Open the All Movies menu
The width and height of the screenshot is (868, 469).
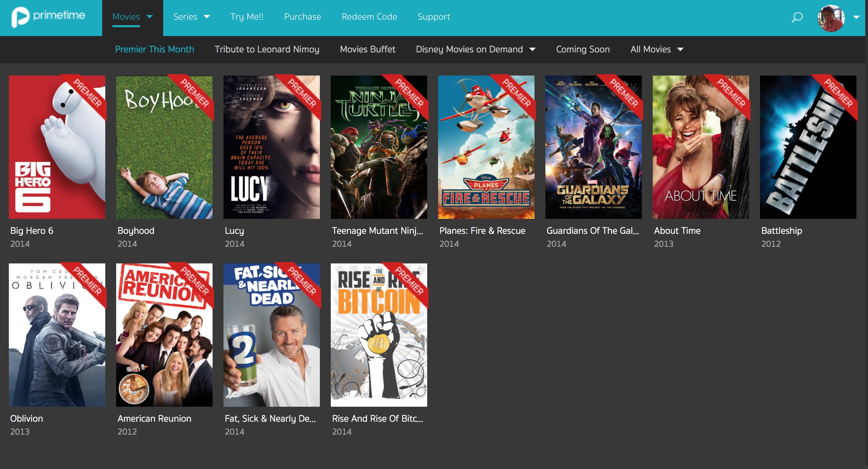click(650, 49)
